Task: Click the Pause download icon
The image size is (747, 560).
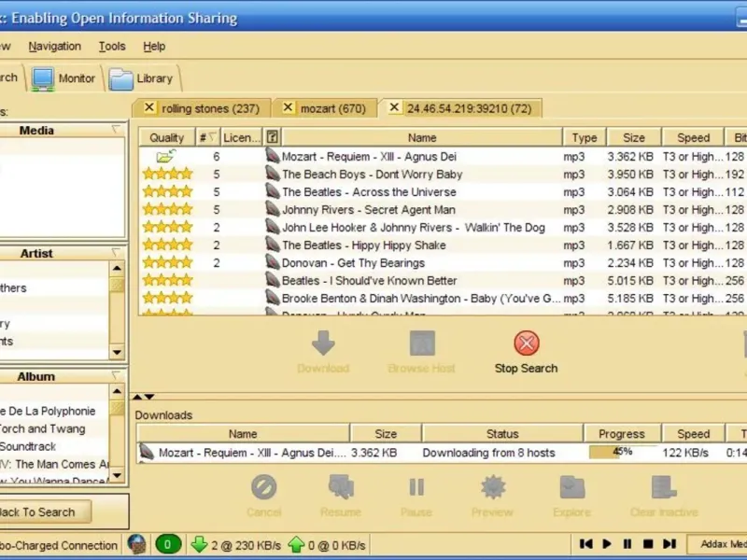Action: (416, 487)
